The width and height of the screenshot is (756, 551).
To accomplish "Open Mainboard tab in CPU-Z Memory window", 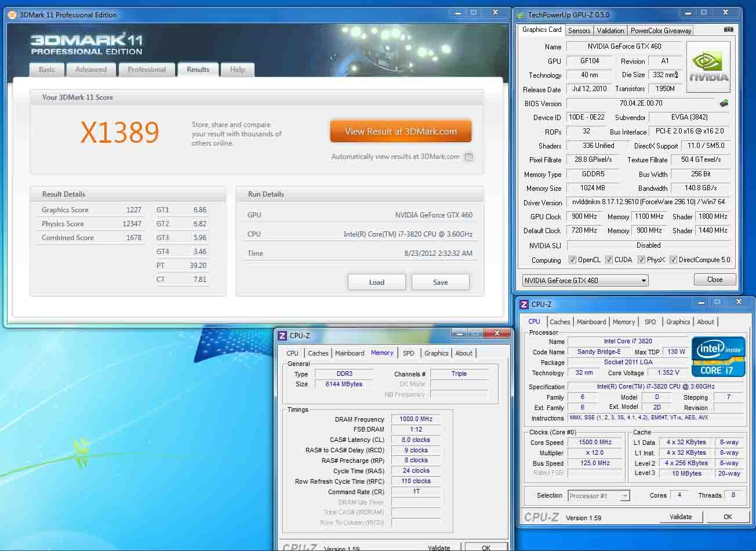I will [x=350, y=353].
